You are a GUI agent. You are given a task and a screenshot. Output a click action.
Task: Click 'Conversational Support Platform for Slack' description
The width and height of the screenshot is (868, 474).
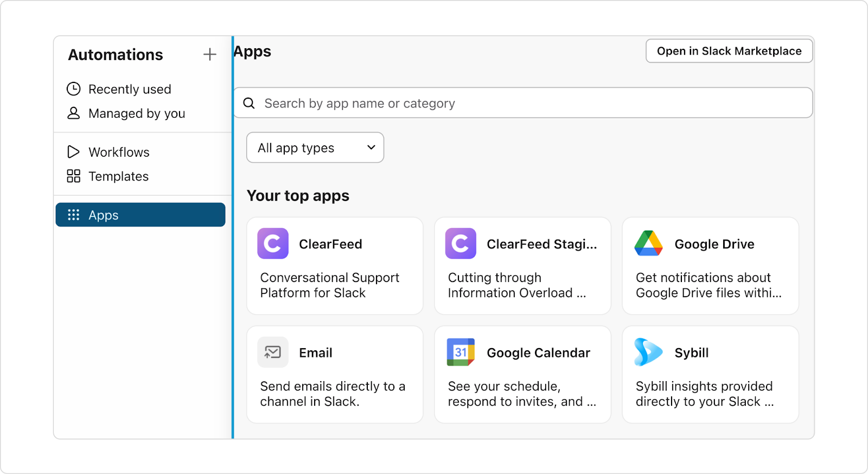coord(329,285)
